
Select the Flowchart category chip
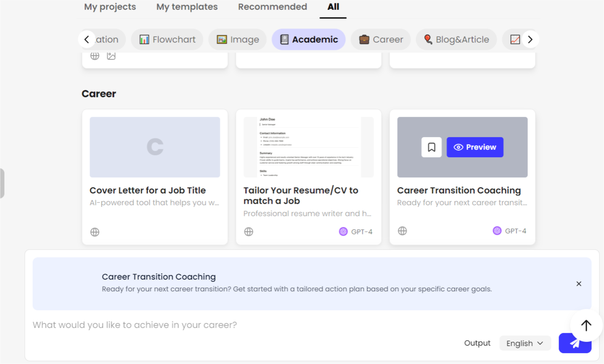167,40
